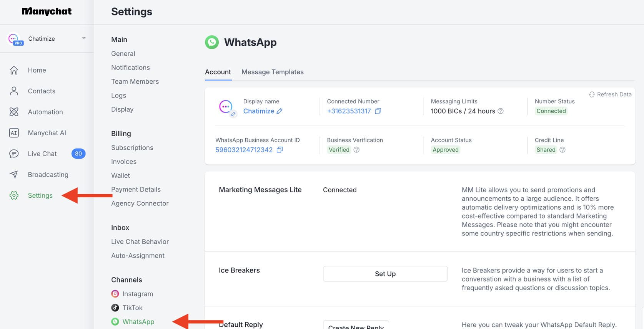Image resolution: width=644 pixels, height=329 pixels.
Task: Click Create New Reply button
Action: (356, 326)
